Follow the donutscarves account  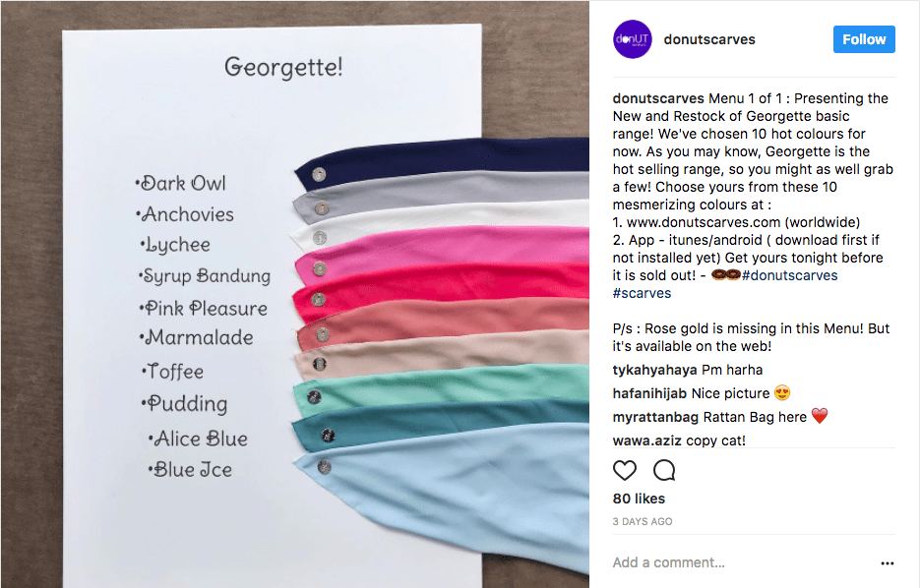tap(864, 39)
